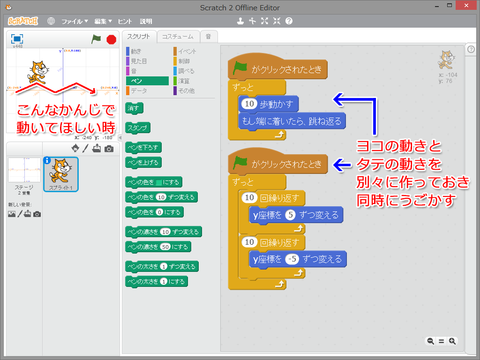Take a new backdrop photo with the camera
Screen dimensions: 480x360
pos(37,214)
